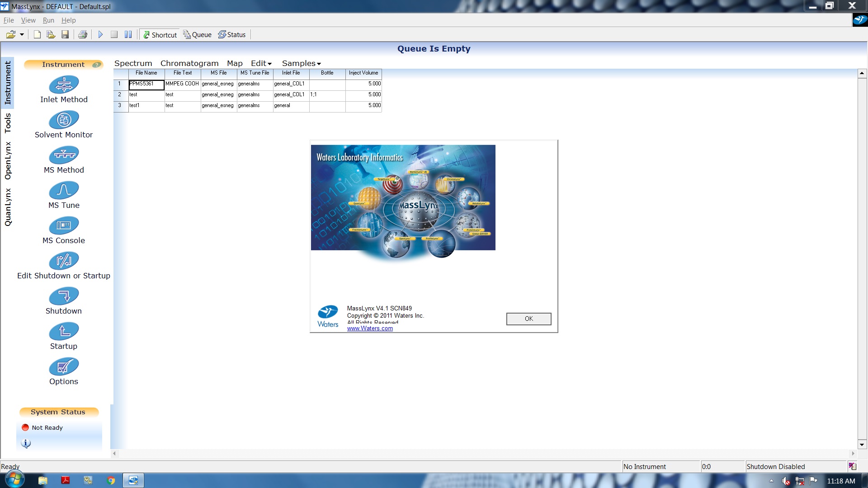Open the Options settings
Viewport: 868px width, 488px height.
pyautogui.click(x=64, y=366)
